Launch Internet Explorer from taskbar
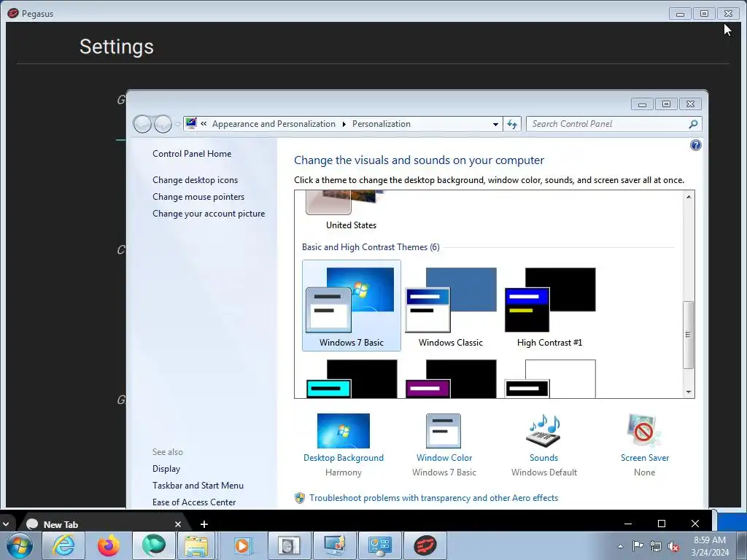 coord(63,545)
